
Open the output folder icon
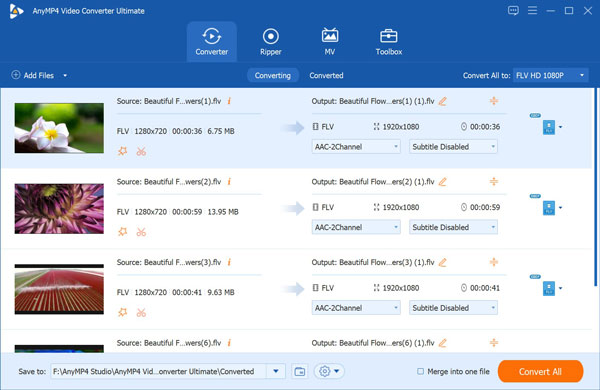(300, 371)
